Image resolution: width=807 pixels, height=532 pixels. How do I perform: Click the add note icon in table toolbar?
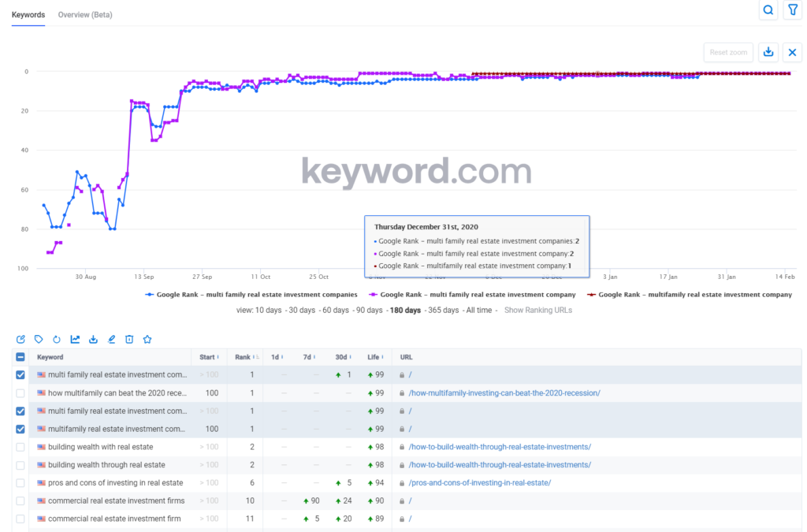click(20, 339)
